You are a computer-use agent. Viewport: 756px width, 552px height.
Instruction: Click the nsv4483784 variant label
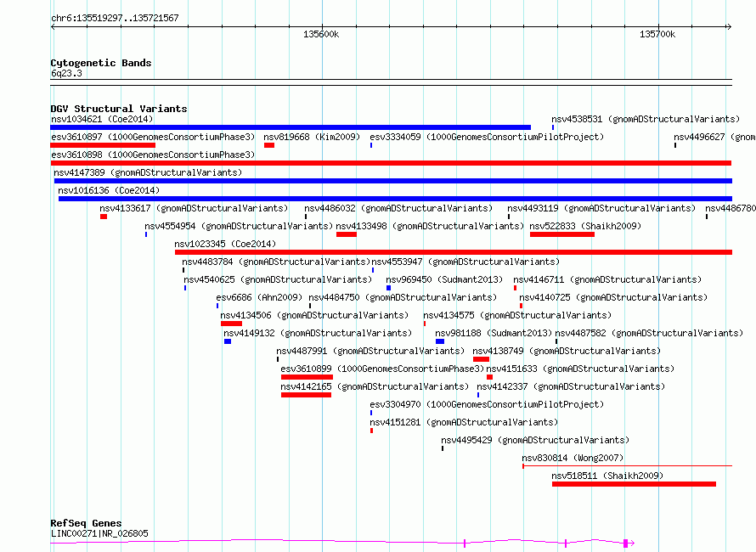click(276, 262)
